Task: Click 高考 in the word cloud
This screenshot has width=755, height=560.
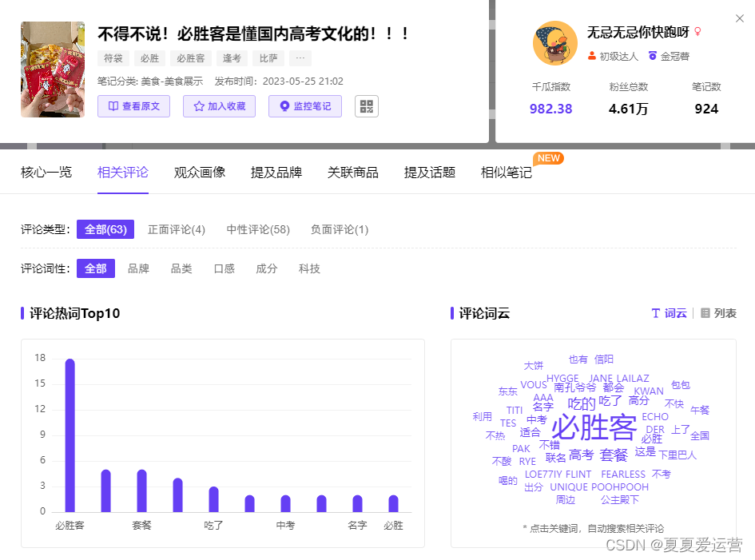Action: click(x=581, y=454)
